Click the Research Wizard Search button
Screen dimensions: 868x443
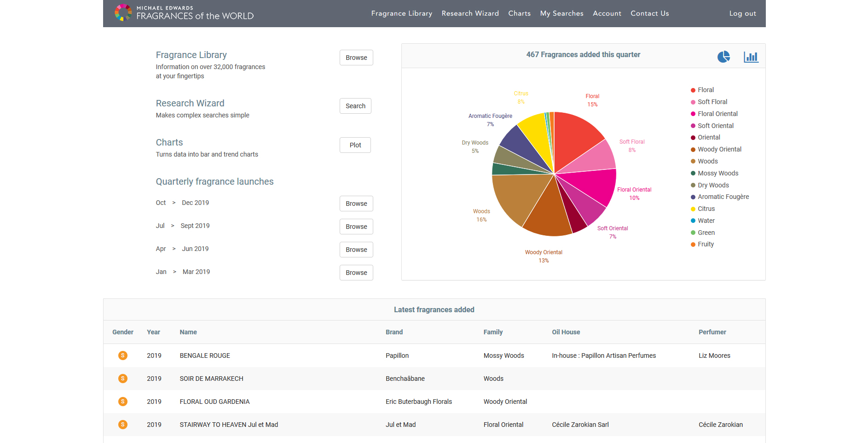tap(355, 106)
